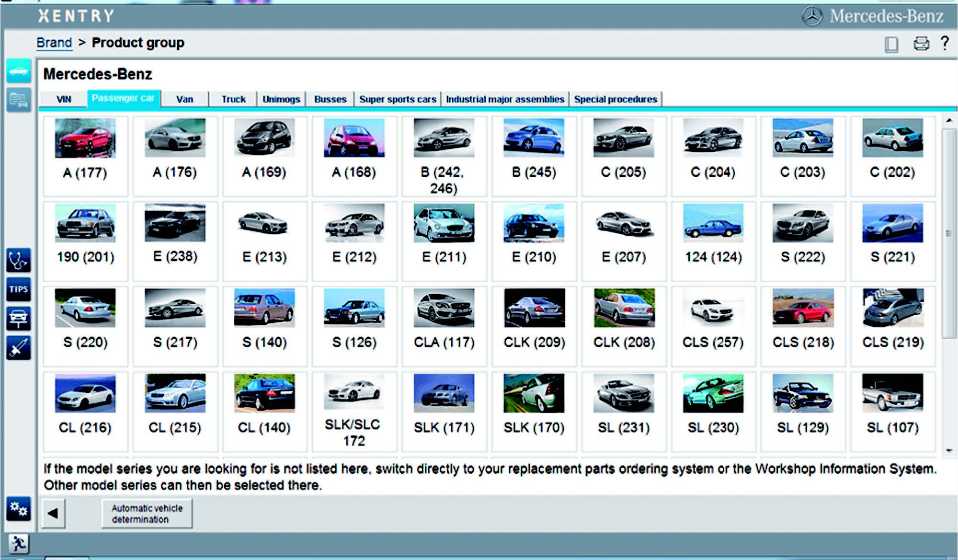The height and width of the screenshot is (560, 958).
Task: Select model series 190 (201)
Action: [x=85, y=241]
